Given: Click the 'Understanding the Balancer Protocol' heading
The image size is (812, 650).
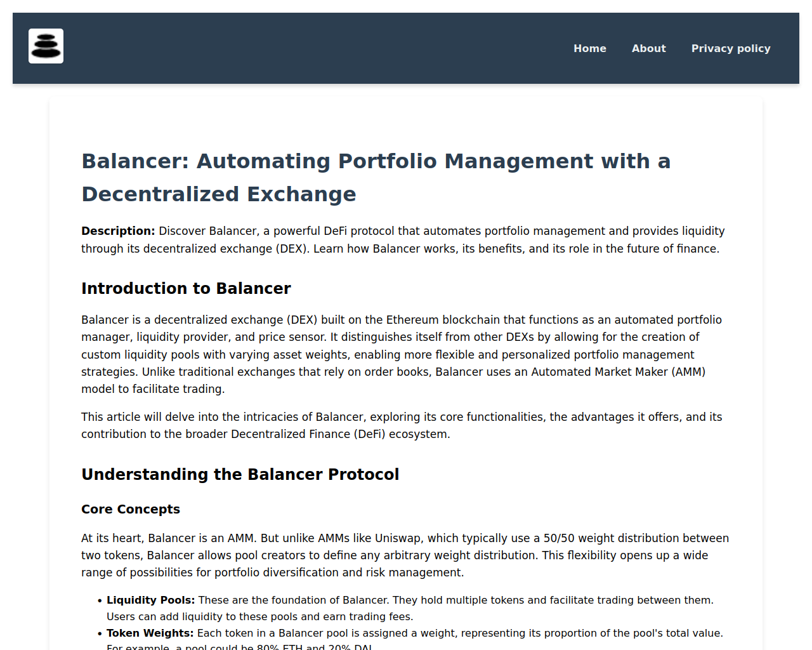Looking at the screenshot, I should coord(240,475).
